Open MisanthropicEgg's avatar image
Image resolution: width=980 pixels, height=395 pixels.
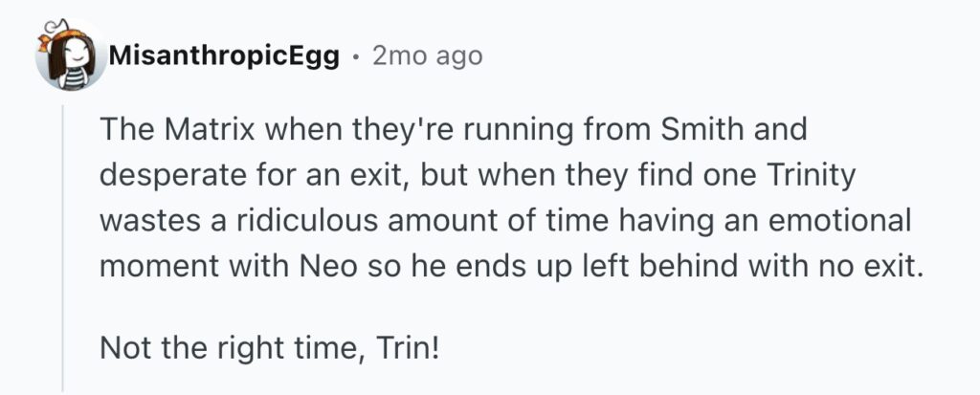point(70,55)
